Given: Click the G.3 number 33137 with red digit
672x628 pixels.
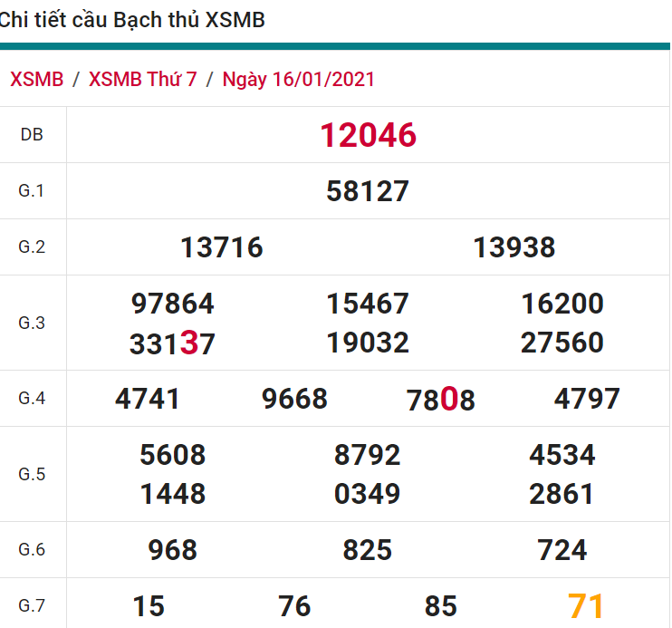Looking at the screenshot, I should tap(173, 343).
